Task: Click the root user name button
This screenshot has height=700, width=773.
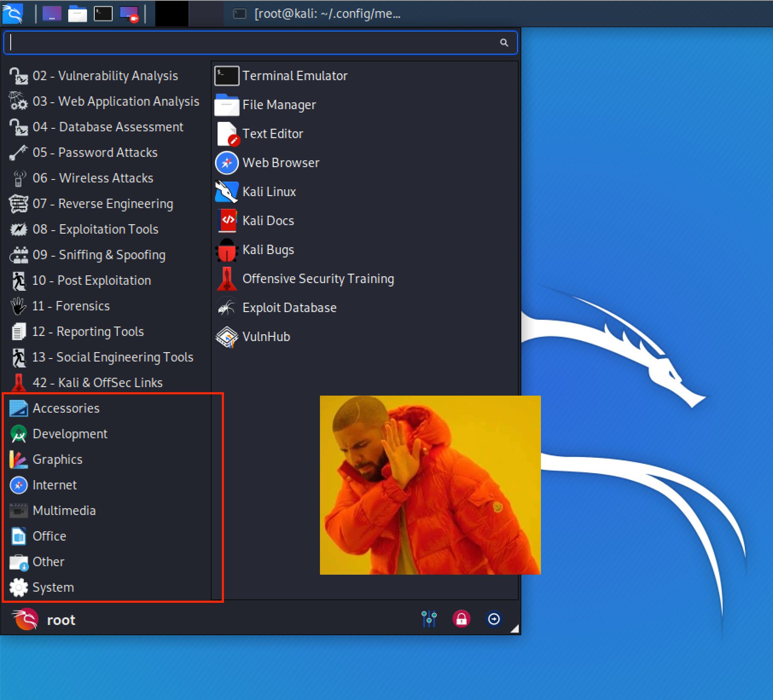Action: click(x=61, y=620)
